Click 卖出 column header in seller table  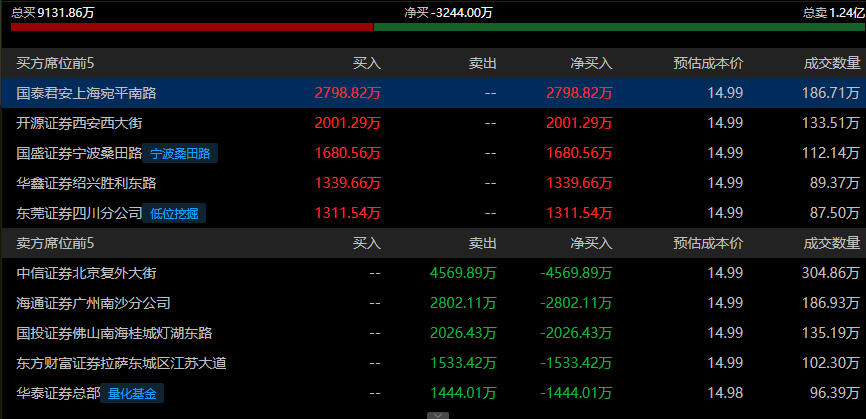click(483, 242)
